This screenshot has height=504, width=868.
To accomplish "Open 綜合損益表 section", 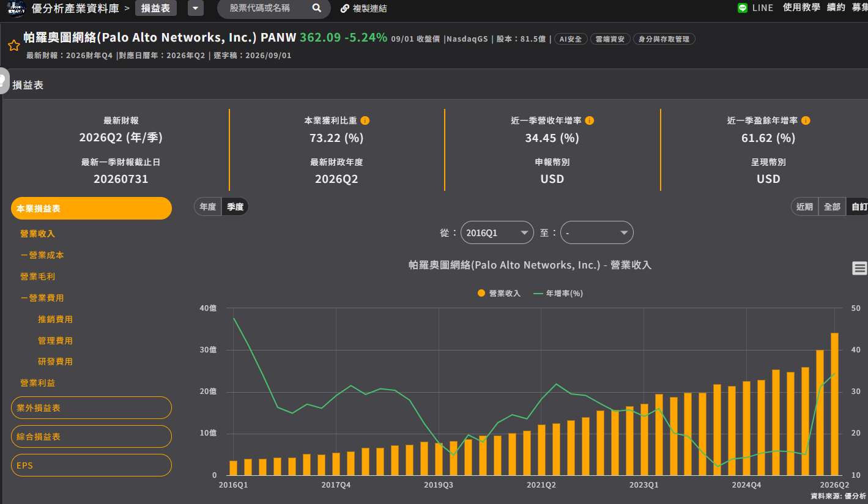I will 91,436.
